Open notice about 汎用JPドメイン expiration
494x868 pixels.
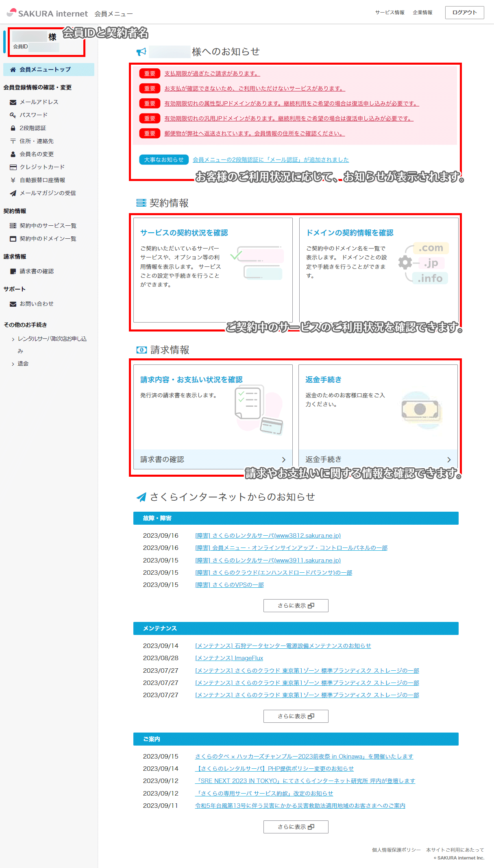pyautogui.click(x=289, y=119)
